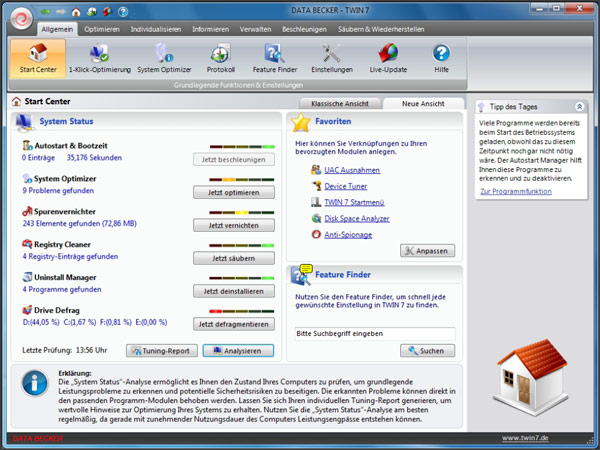The height and width of the screenshot is (450, 600).
Task: Click the forward arrow in title bar
Action: [61, 12]
